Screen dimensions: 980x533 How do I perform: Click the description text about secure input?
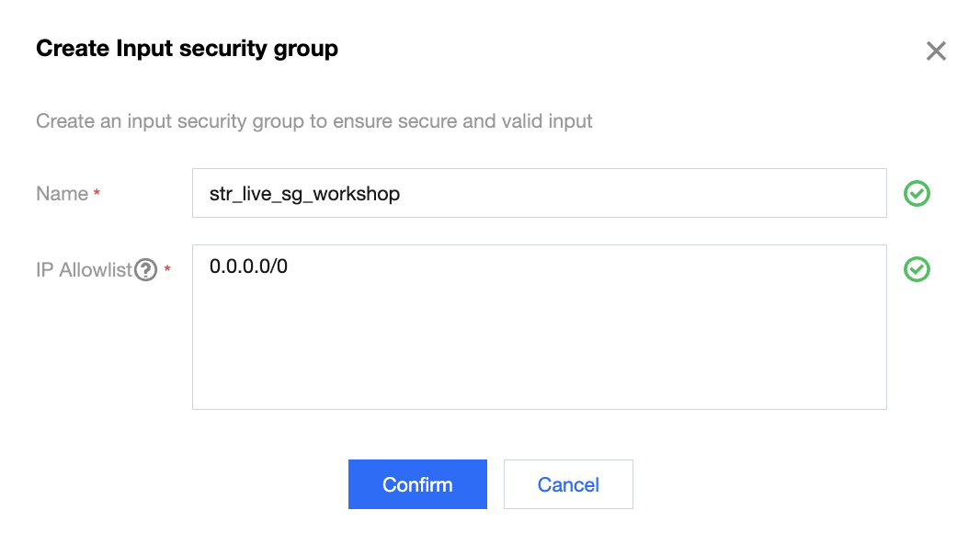click(x=313, y=120)
